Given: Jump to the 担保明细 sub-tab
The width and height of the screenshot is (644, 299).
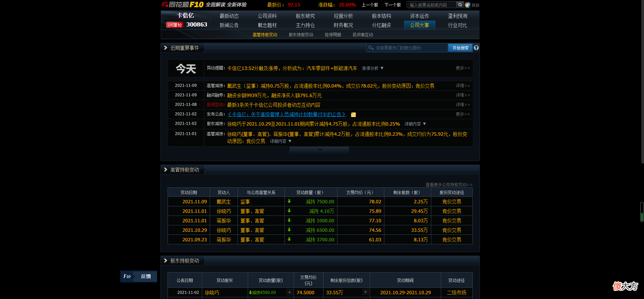Looking at the screenshot, I should (333, 35).
